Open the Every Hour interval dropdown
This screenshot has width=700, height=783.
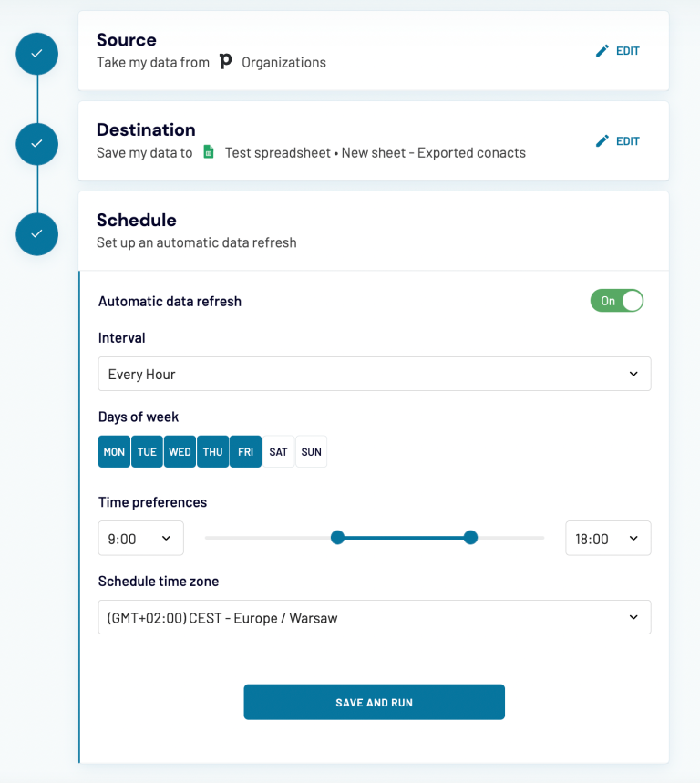click(x=374, y=373)
